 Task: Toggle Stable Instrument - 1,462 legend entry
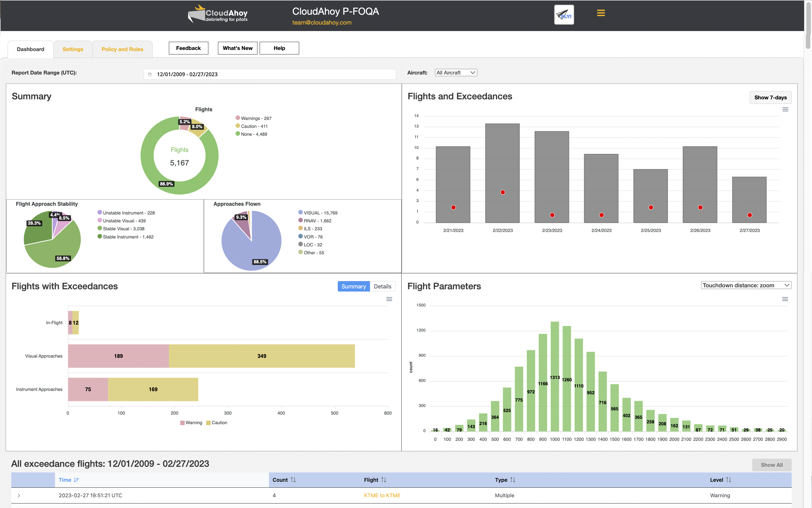(x=125, y=237)
